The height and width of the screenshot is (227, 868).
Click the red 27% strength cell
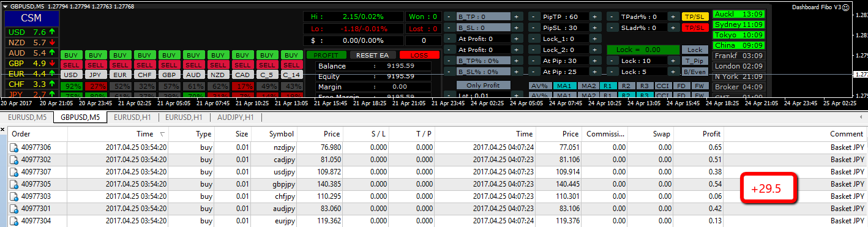(x=95, y=86)
